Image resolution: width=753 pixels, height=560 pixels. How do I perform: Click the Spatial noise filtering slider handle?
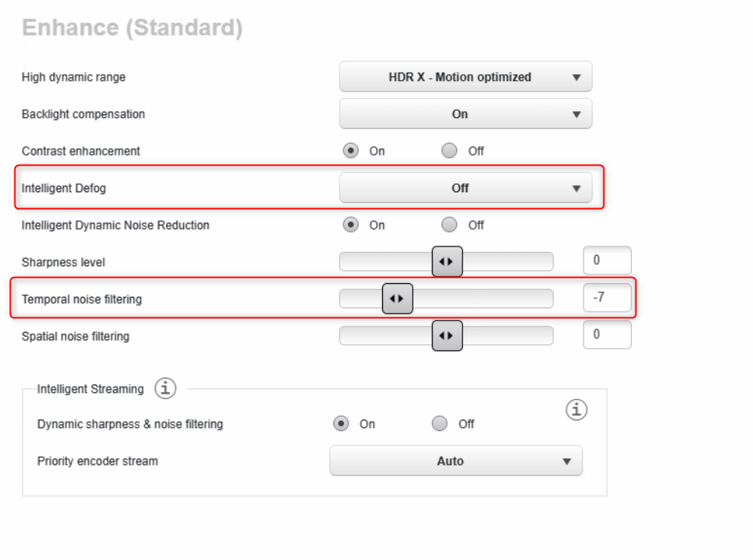(x=447, y=336)
